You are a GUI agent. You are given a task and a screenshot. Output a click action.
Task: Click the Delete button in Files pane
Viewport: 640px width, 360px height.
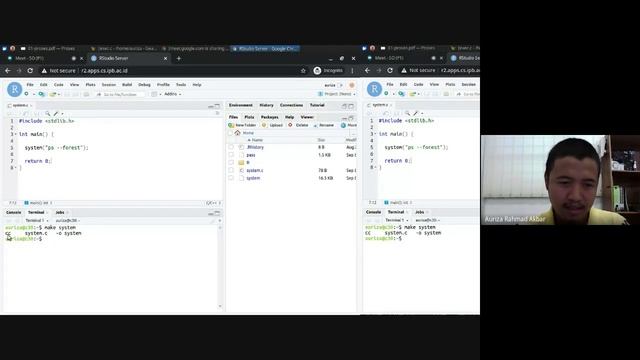click(298, 125)
